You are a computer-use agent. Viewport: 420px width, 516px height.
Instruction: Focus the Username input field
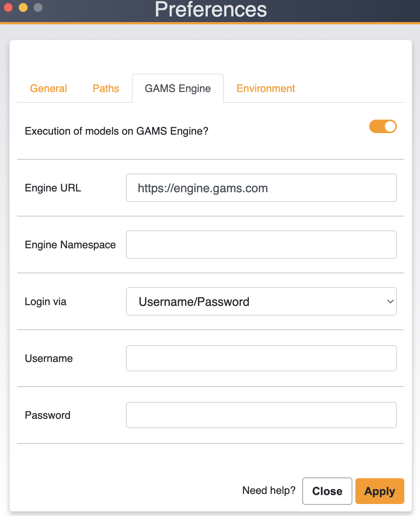coord(261,358)
